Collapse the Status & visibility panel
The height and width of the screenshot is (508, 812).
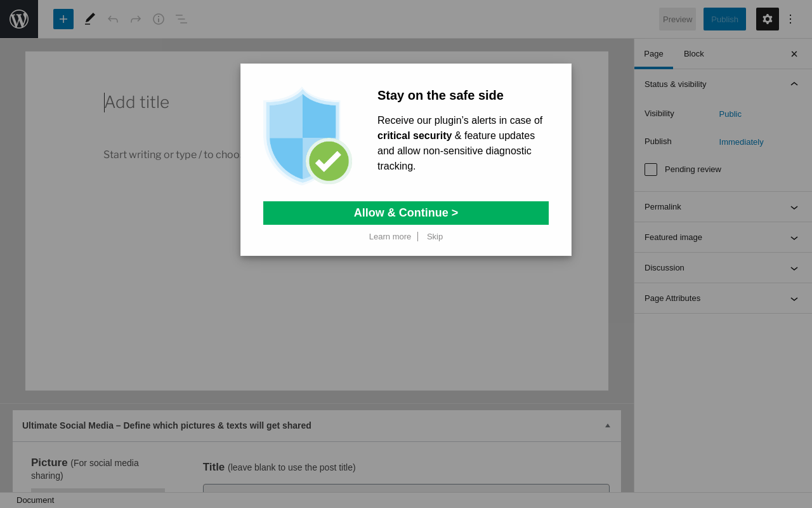794,84
